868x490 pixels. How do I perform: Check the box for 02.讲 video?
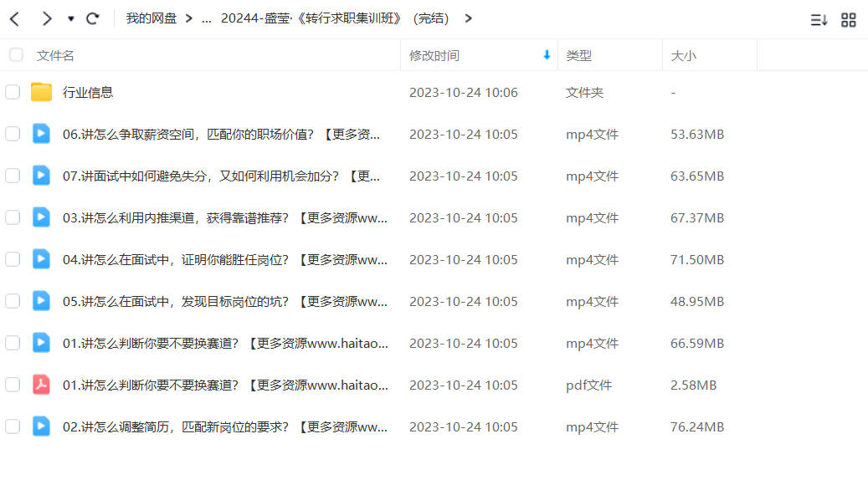[13, 426]
